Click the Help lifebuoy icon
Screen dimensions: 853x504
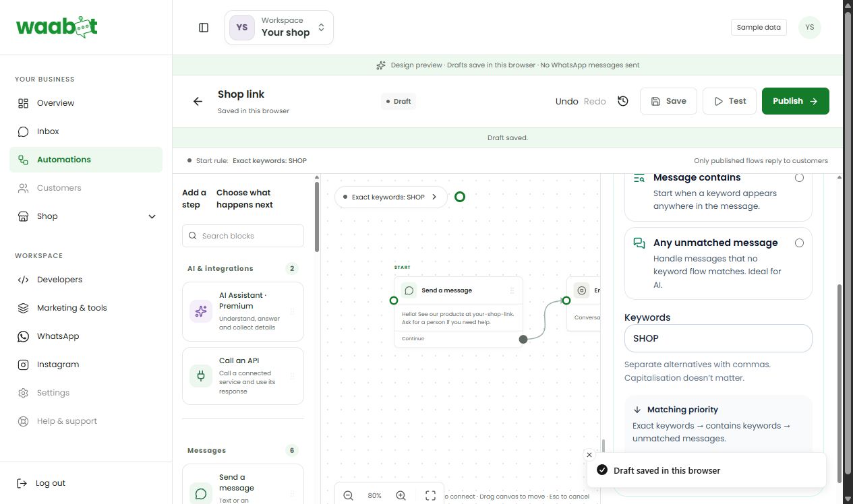(23, 421)
